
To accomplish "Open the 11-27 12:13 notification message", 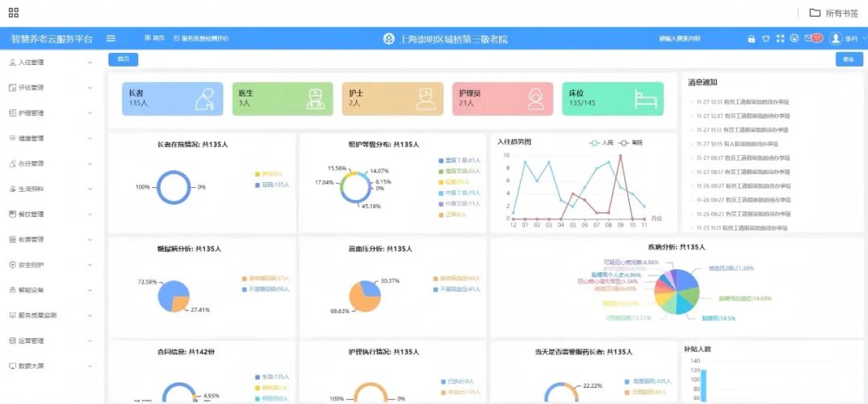I will pyautogui.click(x=742, y=102).
